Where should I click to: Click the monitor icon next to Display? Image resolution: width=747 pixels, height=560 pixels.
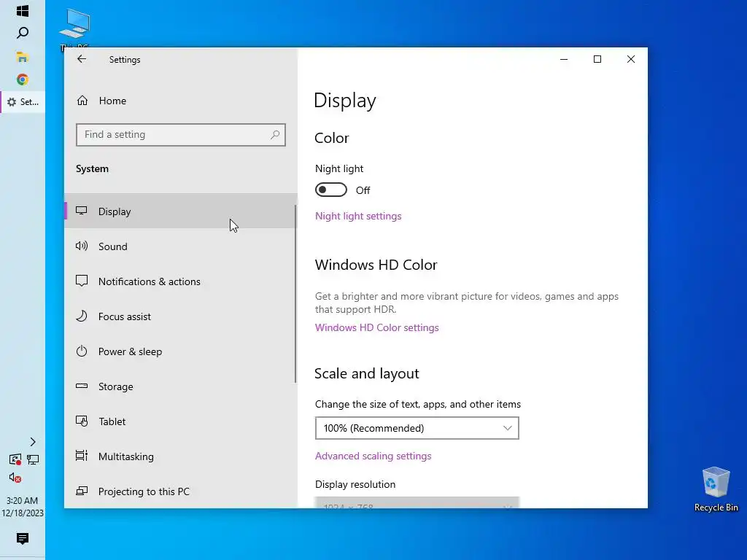(82, 211)
